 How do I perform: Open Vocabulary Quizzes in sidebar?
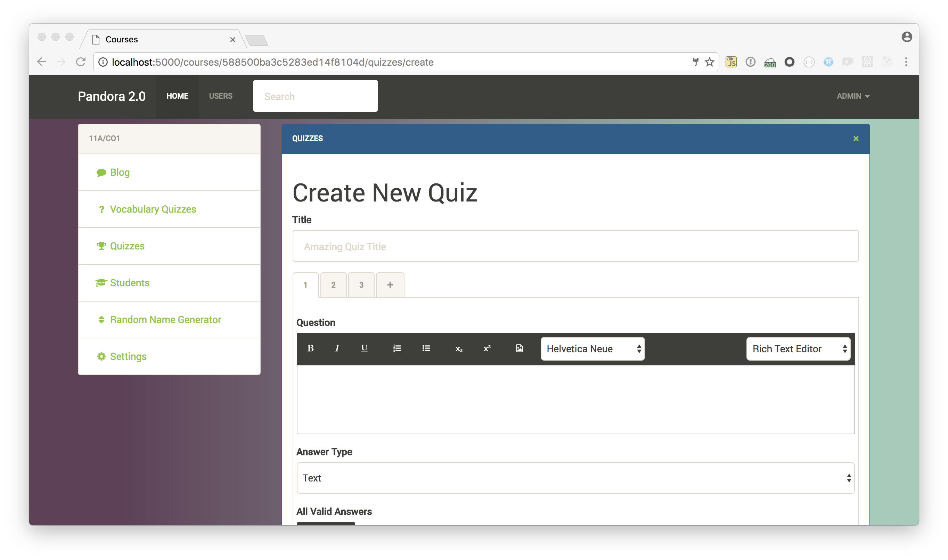[153, 209]
